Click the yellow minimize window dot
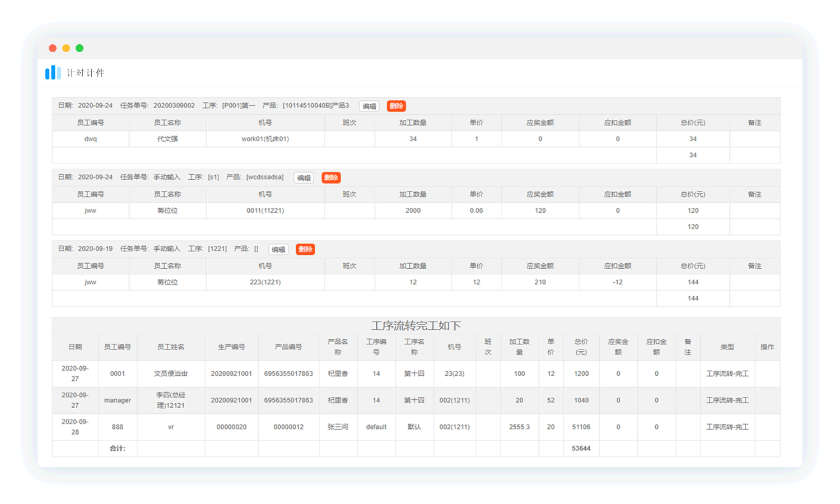840x504 pixels. pos(66,48)
